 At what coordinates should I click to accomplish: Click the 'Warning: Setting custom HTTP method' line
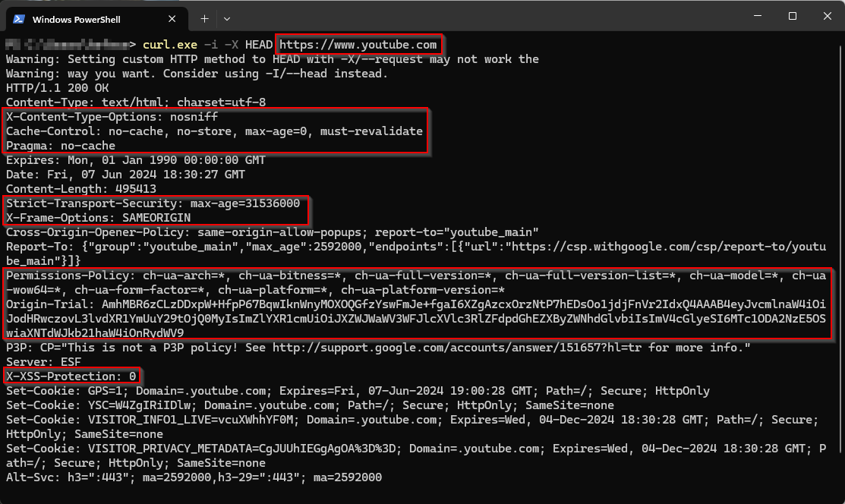pyautogui.click(x=272, y=59)
